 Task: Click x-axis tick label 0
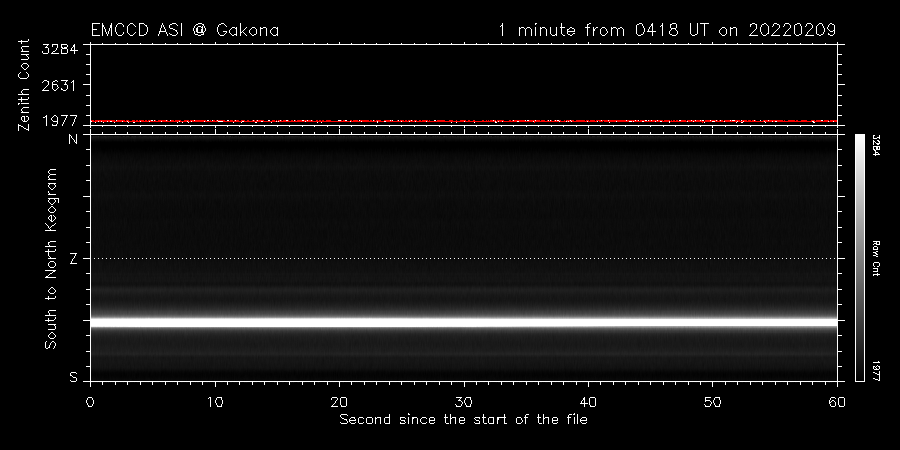click(x=90, y=402)
